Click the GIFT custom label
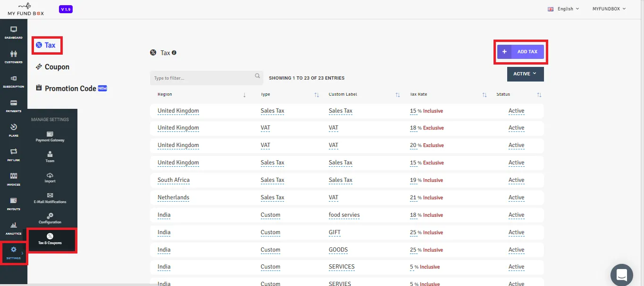 tap(335, 232)
